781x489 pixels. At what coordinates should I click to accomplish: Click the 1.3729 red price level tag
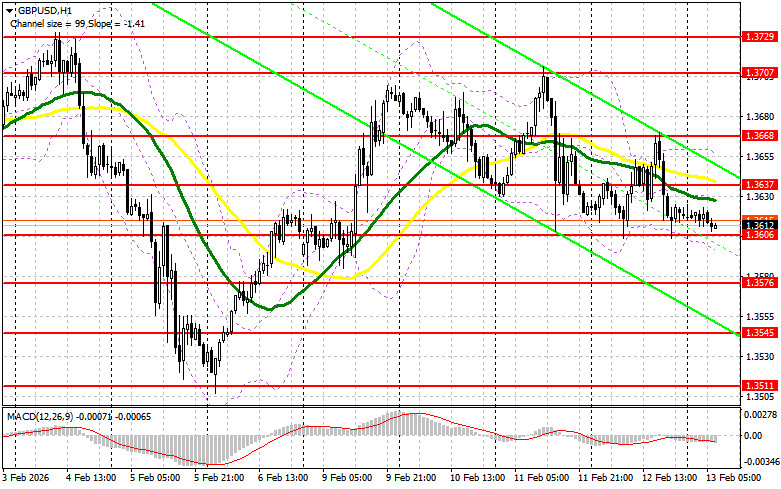click(759, 36)
